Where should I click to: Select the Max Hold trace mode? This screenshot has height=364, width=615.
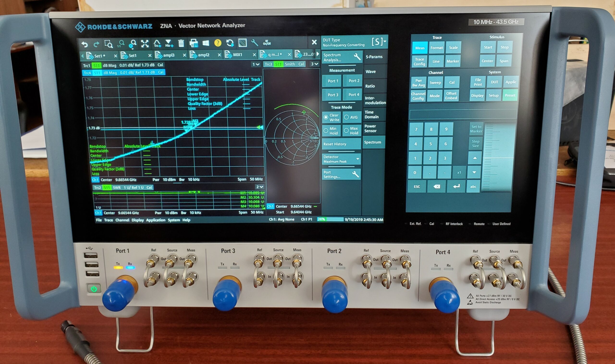351,130
